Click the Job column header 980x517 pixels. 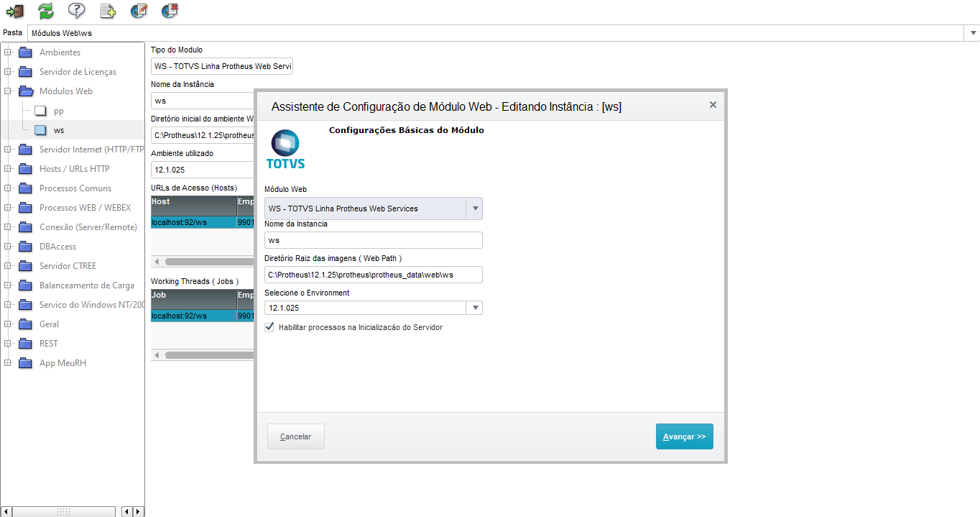(194, 298)
